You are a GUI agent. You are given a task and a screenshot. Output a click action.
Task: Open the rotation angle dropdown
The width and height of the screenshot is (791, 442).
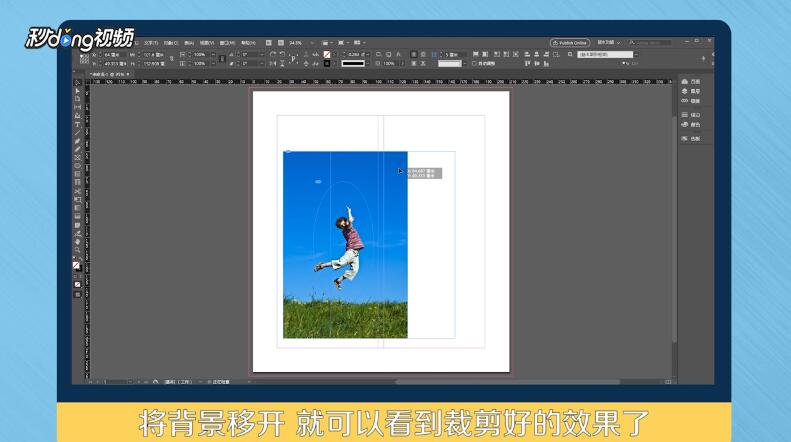[x=262, y=54]
